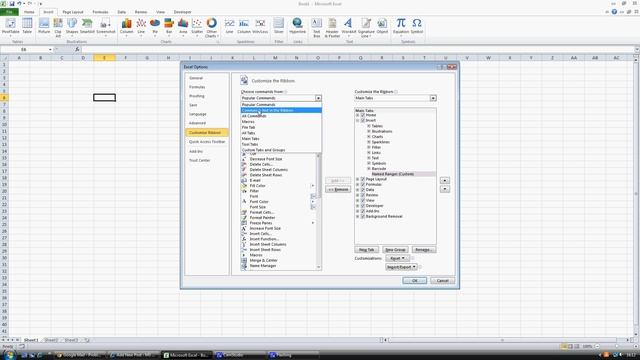This screenshot has height=360, width=640.
Task: Toggle the View checkbox in Main Tabs tree
Action: [x=363, y=200]
